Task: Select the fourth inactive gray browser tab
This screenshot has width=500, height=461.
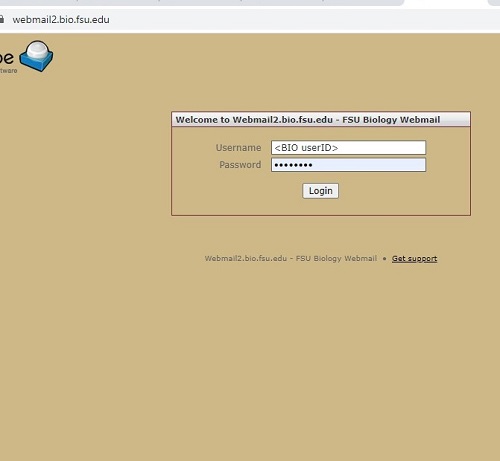Action: 282,3
